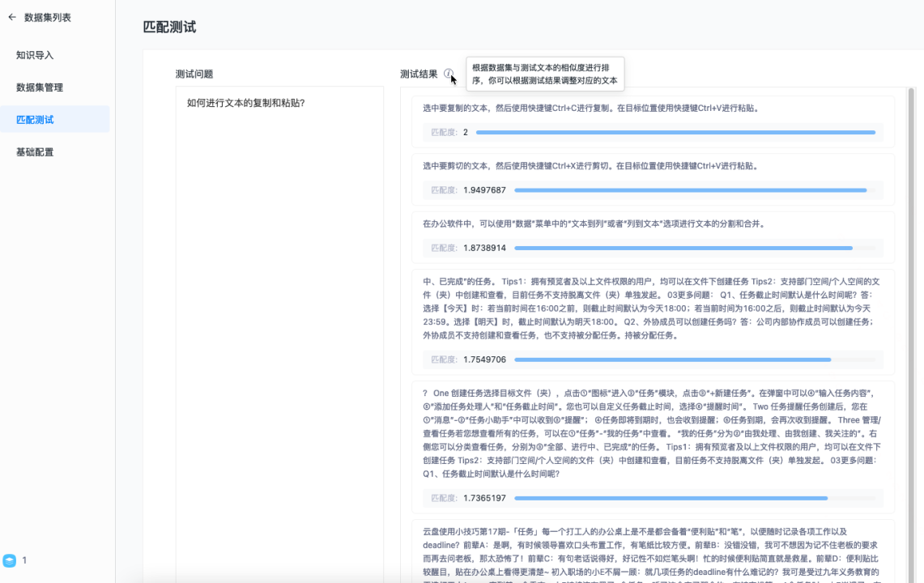Image resolution: width=924 pixels, height=583 pixels.
Task: Open the 基础配置 menu item
Action: click(35, 152)
